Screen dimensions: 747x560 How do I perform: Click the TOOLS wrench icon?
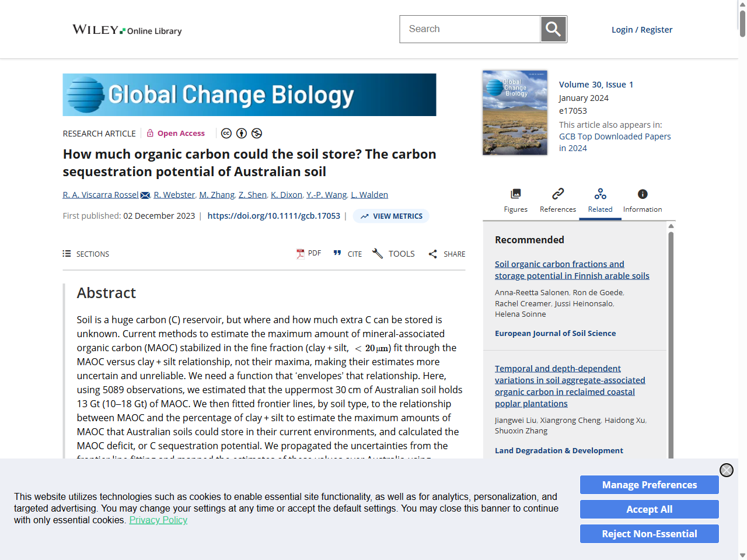coord(378,253)
